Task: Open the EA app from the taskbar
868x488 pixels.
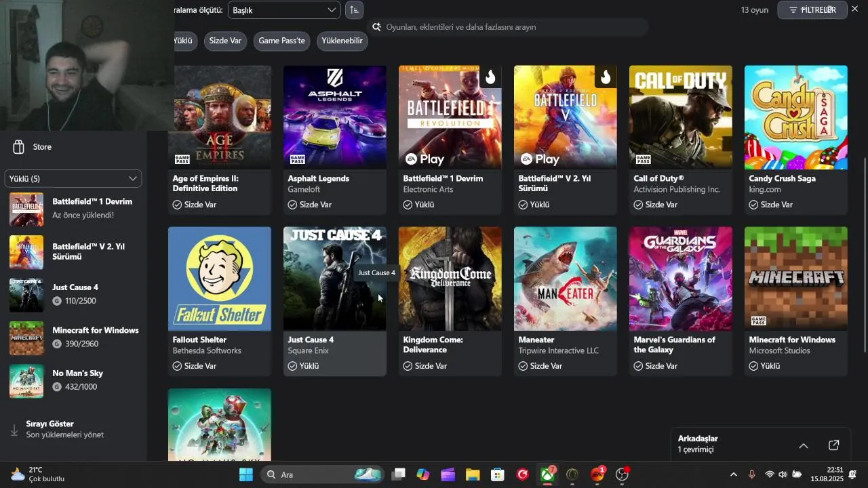Action: click(x=597, y=474)
